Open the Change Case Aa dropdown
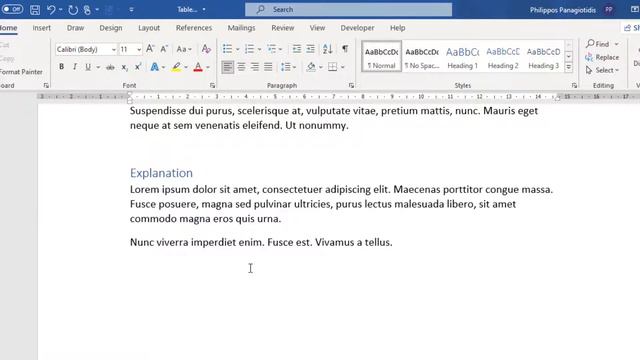640x360 pixels. [184, 49]
